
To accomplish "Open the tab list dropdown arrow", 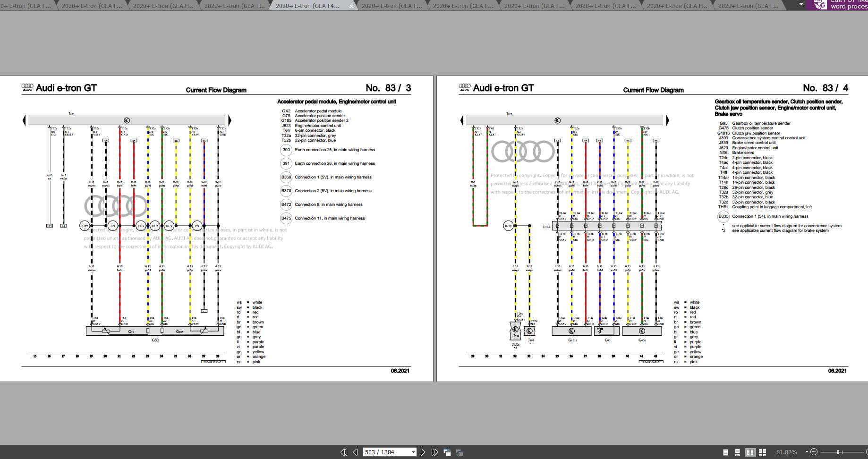I will coord(801,4).
